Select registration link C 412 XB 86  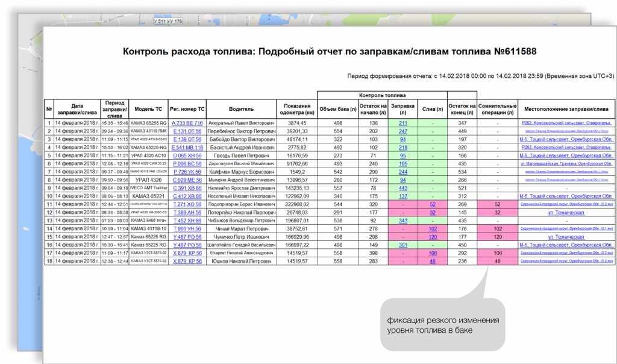(187, 196)
